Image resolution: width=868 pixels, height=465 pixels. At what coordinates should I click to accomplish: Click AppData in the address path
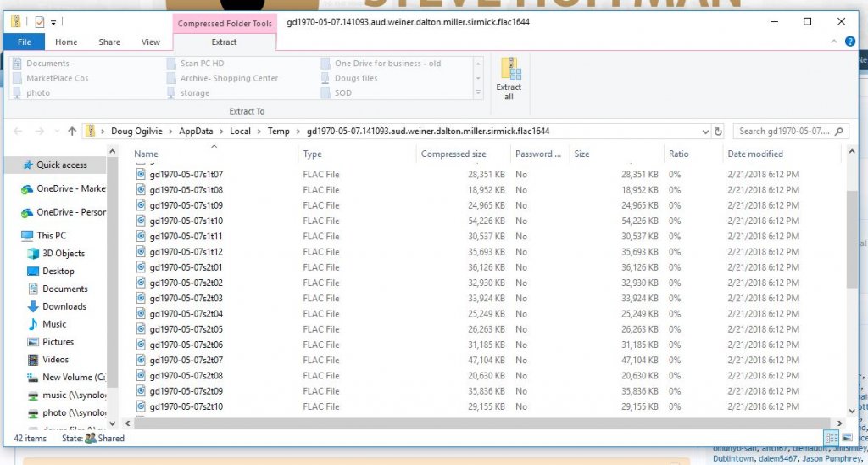coord(196,132)
